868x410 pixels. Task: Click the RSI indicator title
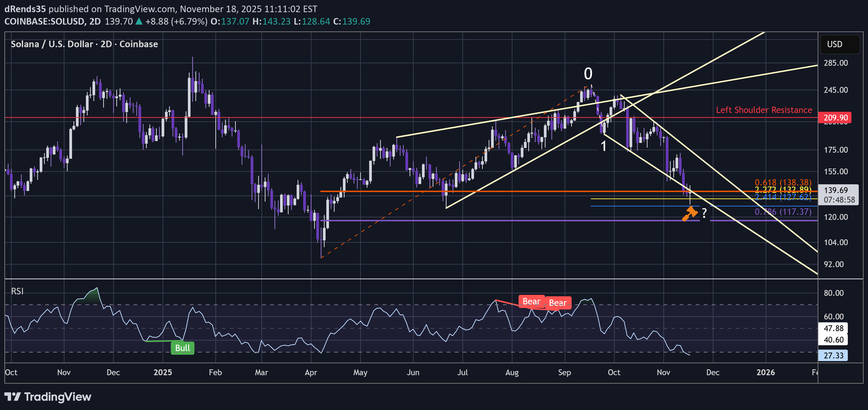[17, 291]
